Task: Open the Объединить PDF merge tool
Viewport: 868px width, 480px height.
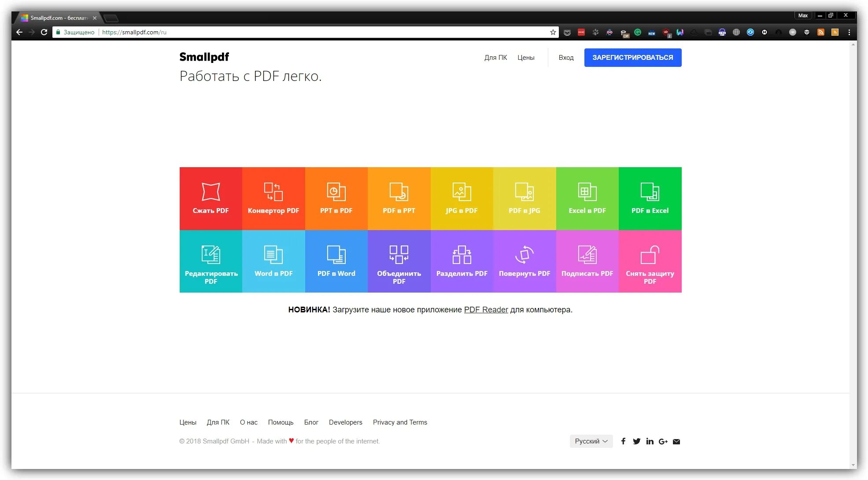Action: 399,261
